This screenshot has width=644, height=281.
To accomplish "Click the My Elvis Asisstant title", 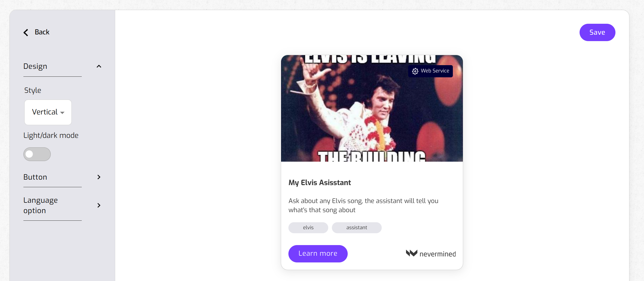I will (320, 183).
